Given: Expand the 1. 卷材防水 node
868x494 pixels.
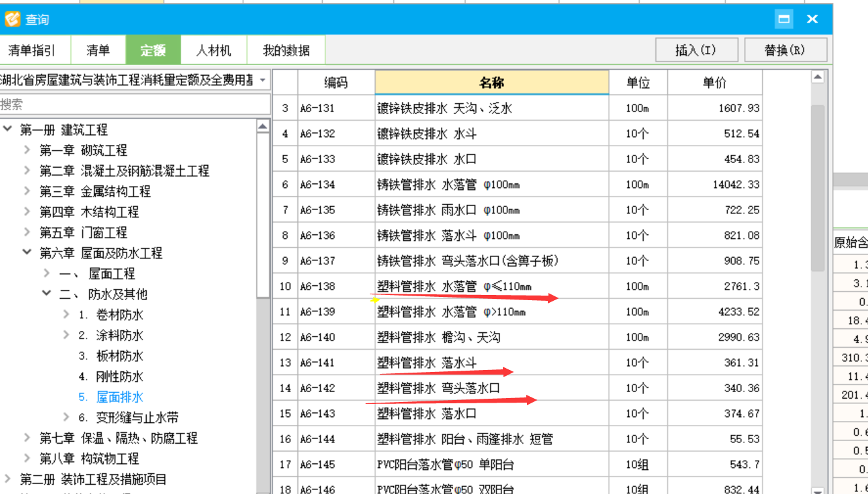Looking at the screenshot, I should point(67,315).
